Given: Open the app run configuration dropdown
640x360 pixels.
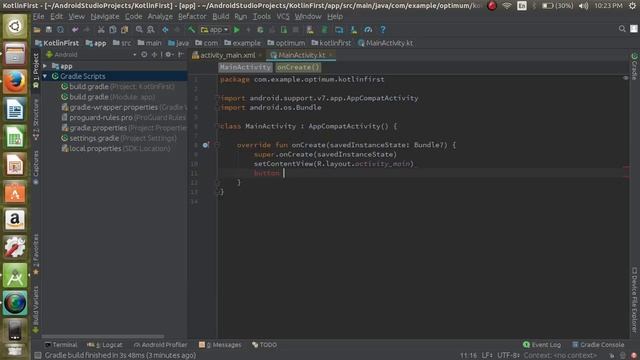Looking at the screenshot, I should [214, 30].
